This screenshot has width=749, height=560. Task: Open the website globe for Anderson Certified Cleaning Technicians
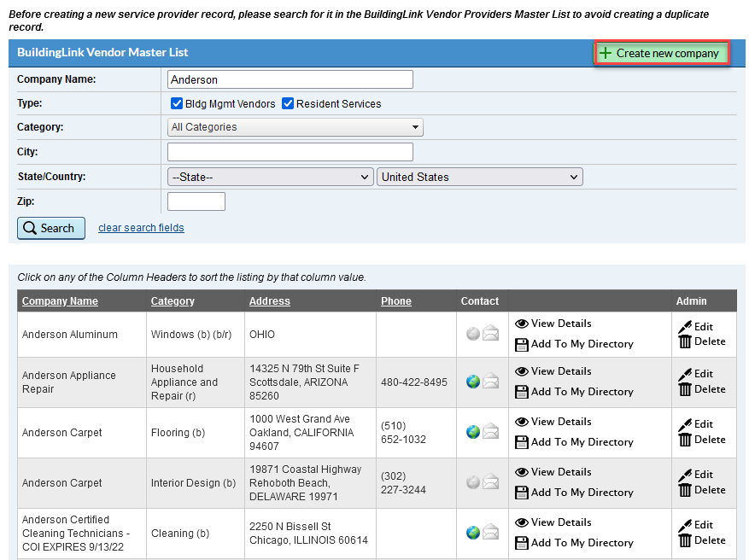click(x=473, y=533)
